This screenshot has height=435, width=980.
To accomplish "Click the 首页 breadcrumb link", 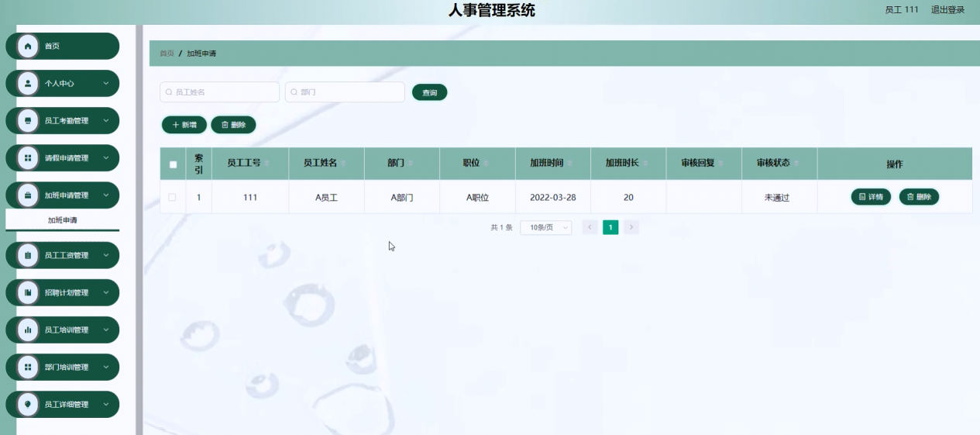I will [167, 54].
